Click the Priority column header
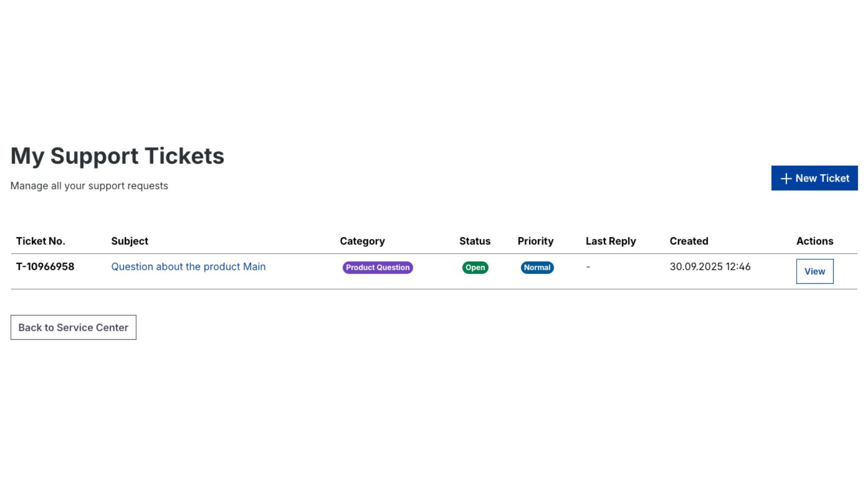Viewport: 868px width, 488px height. [x=535, y=241]
